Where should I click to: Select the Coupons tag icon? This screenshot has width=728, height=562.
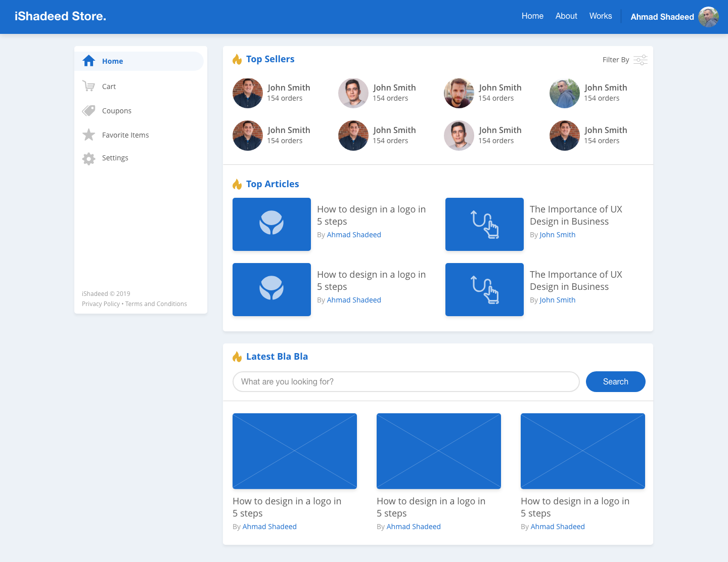coord(89,111)
